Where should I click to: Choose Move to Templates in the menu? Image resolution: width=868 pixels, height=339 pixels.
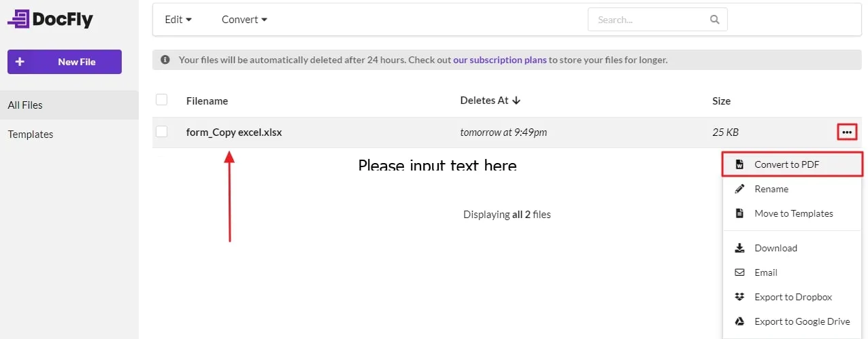793,213
